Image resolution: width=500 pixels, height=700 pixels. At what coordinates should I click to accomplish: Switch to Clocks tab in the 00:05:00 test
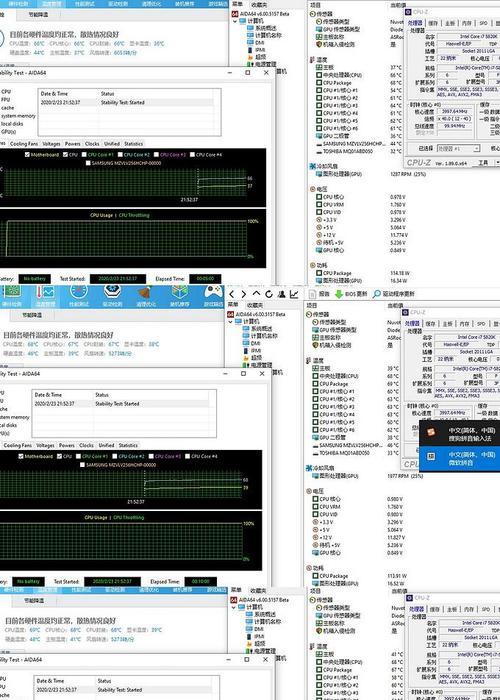(x=92, y=144)
